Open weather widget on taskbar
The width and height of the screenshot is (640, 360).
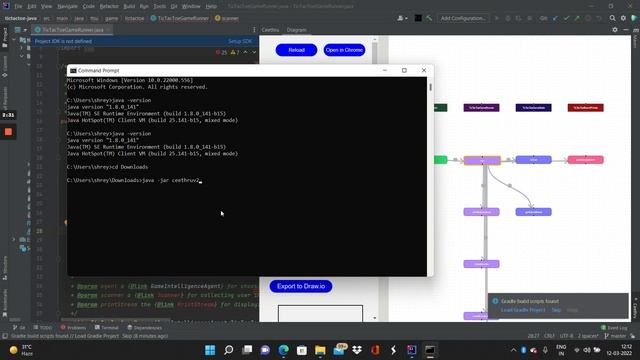21,350
